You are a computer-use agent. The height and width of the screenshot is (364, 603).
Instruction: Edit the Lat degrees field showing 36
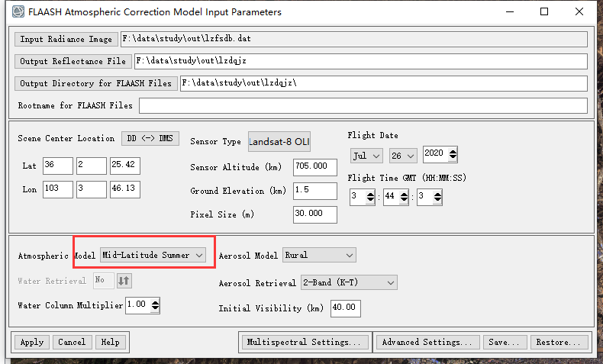[x=58, y=166]
